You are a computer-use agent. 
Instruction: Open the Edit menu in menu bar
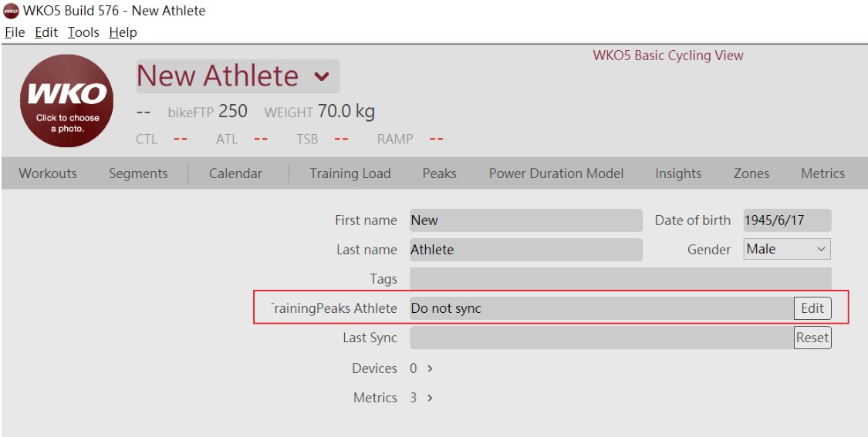[x=46, y=32]
